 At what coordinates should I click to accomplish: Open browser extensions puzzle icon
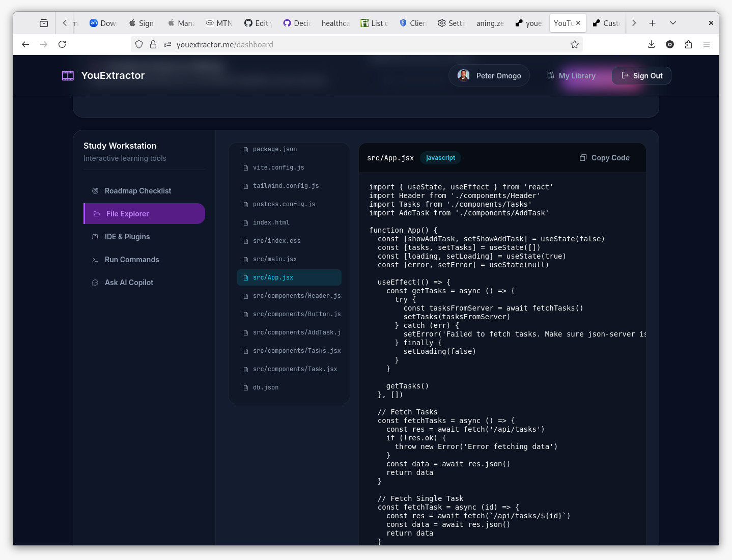688,44
